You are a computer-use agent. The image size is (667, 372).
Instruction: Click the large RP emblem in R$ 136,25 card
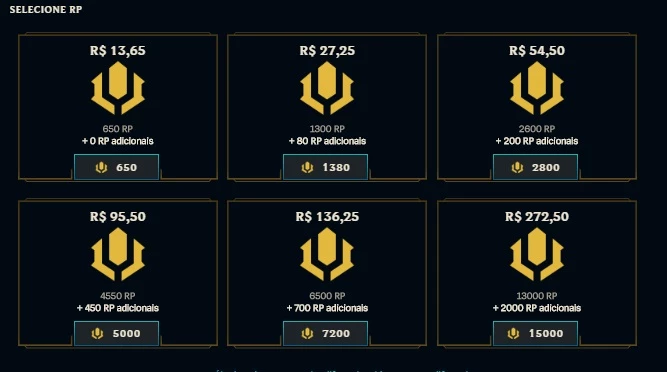tap(327, 254)
